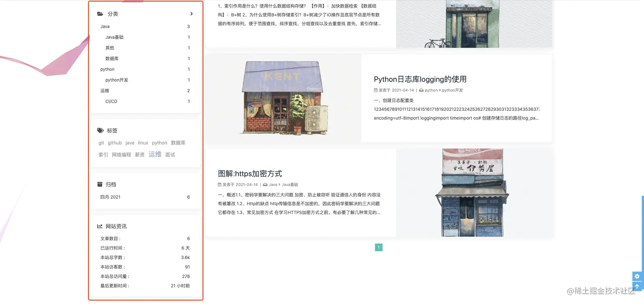
Task: Click the Java基础 link in https post meta
Action: coord(290,185)
